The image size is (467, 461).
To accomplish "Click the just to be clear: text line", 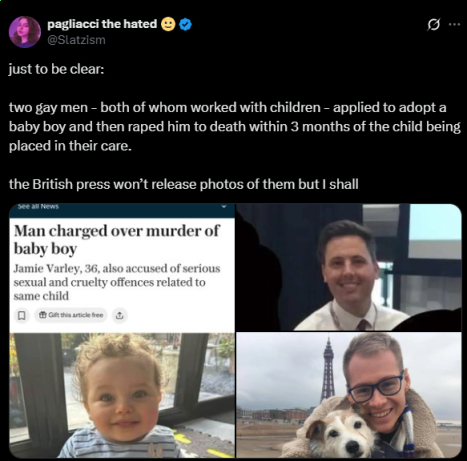I will point(56,69).
